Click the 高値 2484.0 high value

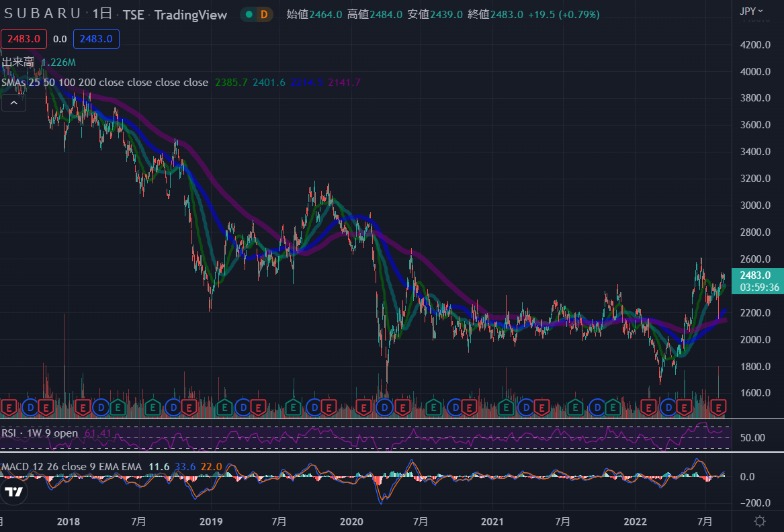coord(375,15)
